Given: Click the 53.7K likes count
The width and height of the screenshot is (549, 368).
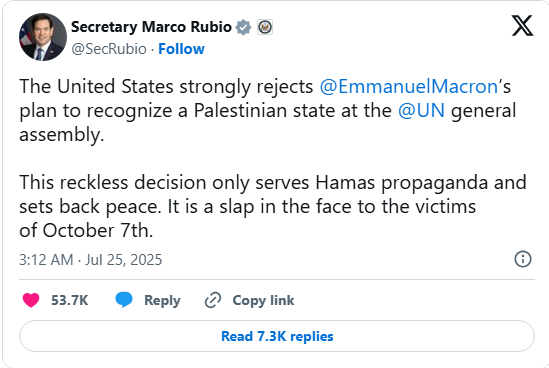Looking at the screenshot, I should [x=70, y=300].
